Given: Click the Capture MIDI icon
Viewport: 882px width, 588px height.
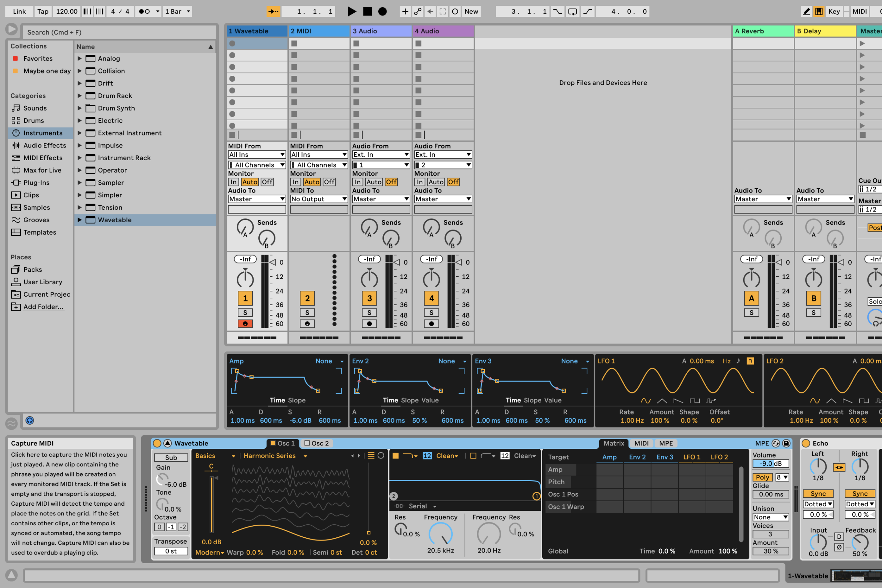Looking at the screenshot, I should pos(442,11).
